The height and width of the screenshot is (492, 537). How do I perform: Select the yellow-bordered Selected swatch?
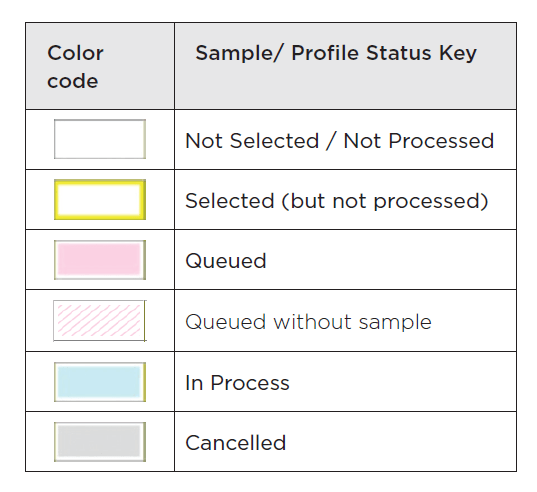pyautogui.click(x=100, y=199)
